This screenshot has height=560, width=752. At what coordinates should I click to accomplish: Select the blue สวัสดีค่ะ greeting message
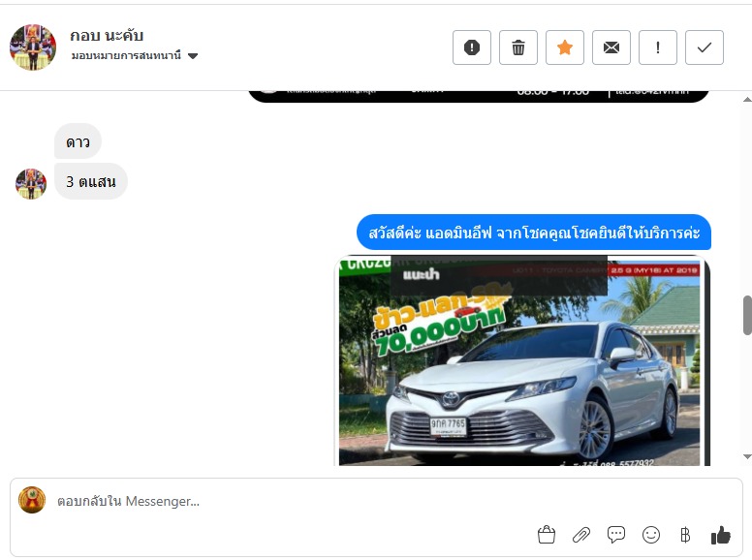[x=534, y=233]
